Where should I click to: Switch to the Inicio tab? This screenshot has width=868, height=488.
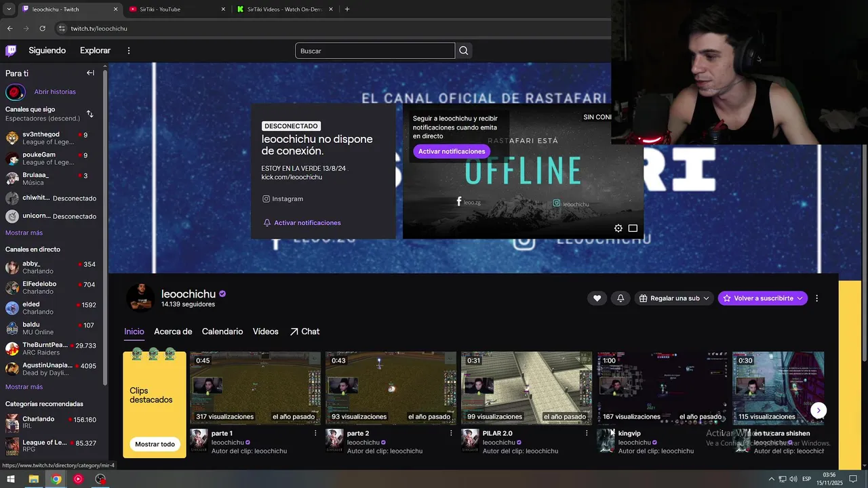coord(134,331)
